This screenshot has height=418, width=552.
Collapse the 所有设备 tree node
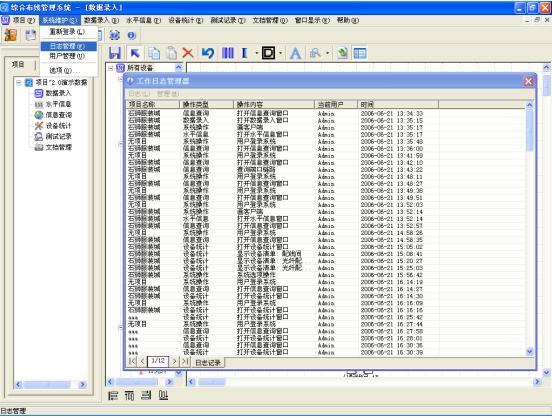[x=111, y=68]
